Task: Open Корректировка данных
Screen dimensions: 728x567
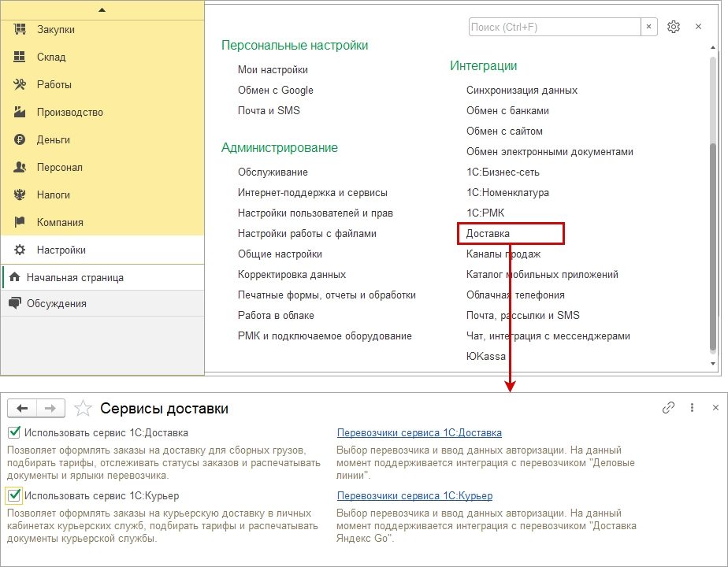Action: (x=292, y=274)
